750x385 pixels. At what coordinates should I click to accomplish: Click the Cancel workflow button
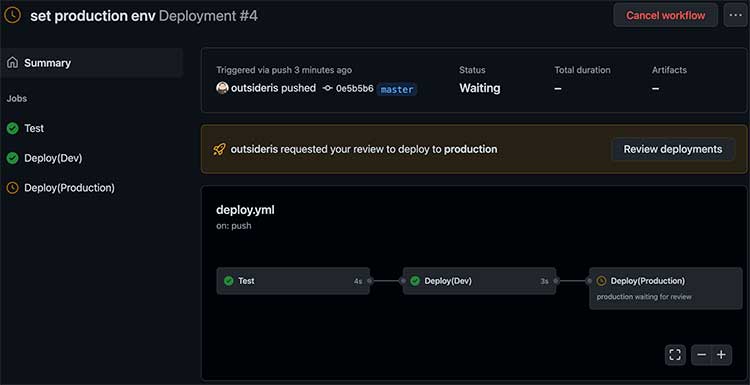[x=665, y=15]
